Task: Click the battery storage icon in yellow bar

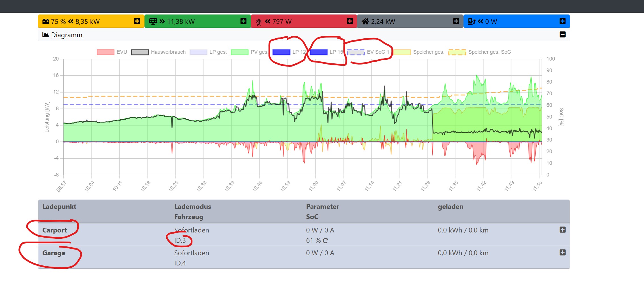Action: tap(46, 21)
